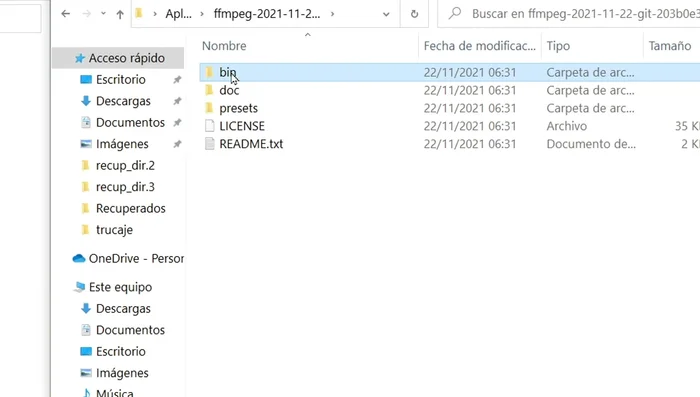Open Escritorio under Acceso rápido
Screen dimensions: 700x397
coord(121,79)
